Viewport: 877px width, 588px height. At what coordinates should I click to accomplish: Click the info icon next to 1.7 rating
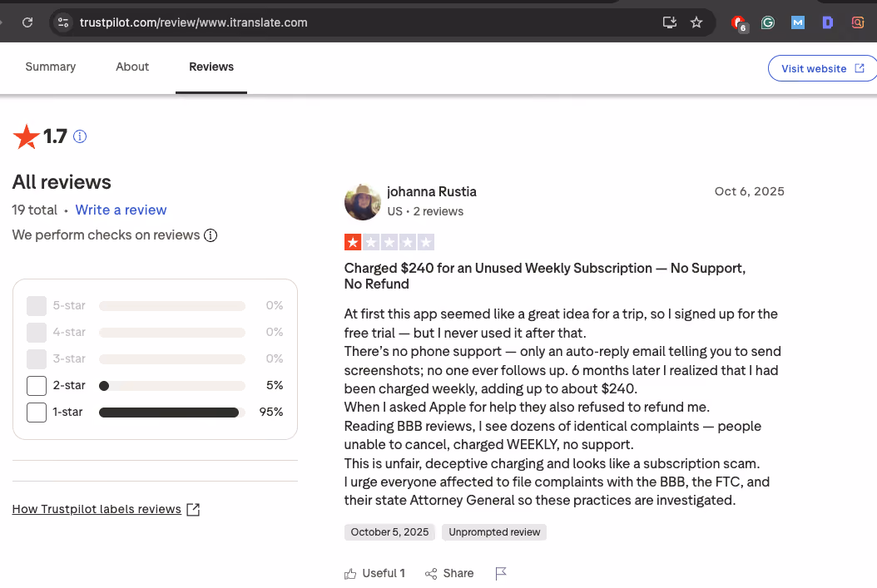[80, 136]
